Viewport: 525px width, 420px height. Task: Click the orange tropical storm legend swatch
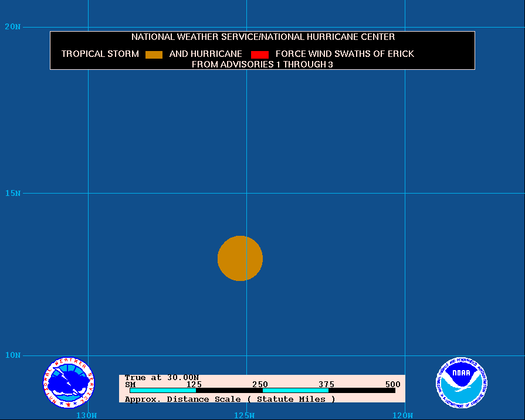(x=154, y=55)
